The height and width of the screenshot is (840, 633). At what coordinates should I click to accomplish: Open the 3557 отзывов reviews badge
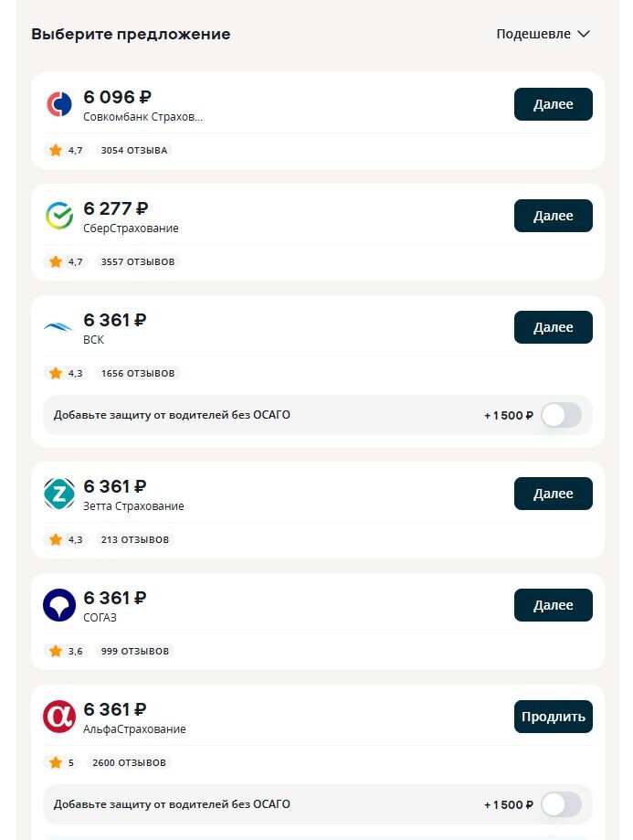click(138, 262)
